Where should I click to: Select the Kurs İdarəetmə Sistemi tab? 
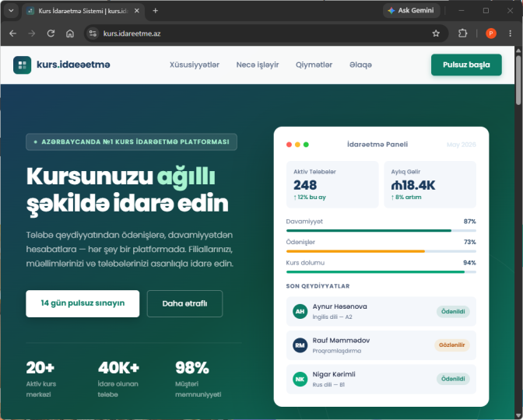[83, 11]
